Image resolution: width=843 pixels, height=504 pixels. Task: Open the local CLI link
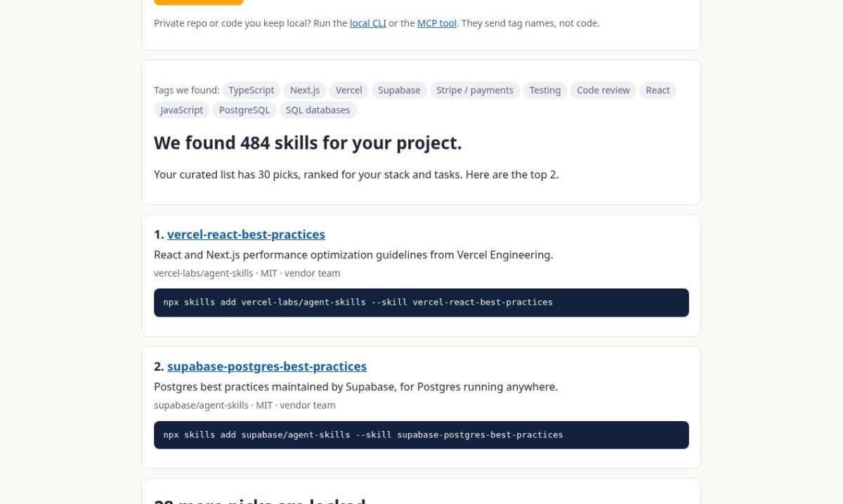pos(368,23)
